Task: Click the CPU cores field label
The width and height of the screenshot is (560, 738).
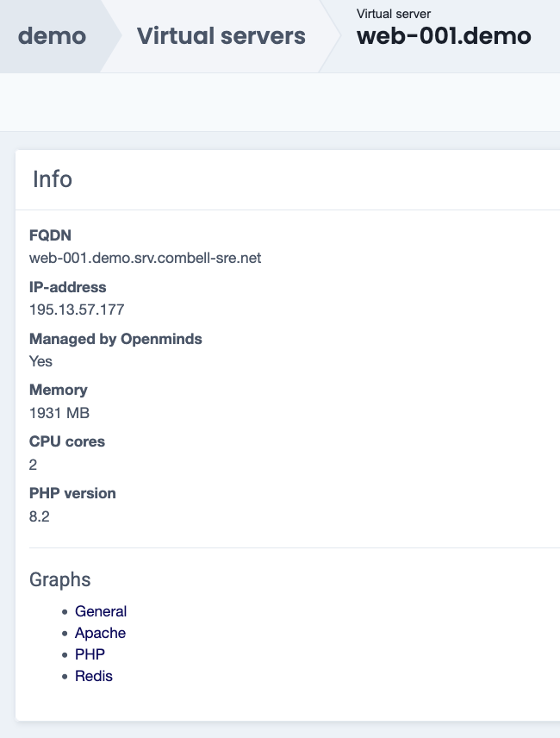Action: pyautogui.click(x=67, y=441)
